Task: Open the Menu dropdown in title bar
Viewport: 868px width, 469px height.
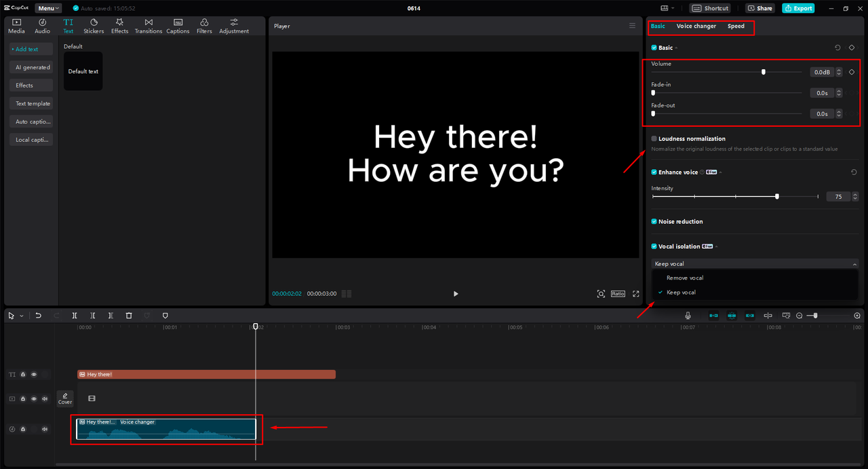Action: [x=49, y=8]
